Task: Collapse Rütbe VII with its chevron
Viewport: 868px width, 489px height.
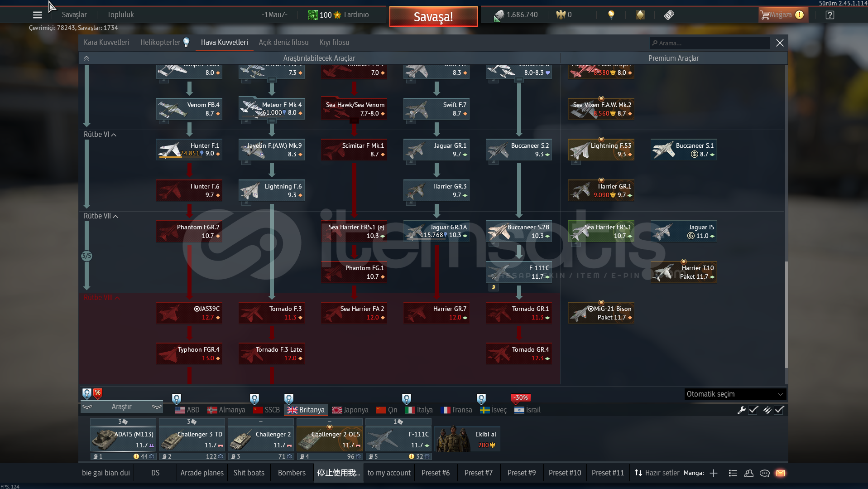Action: [x=115, y=217]
